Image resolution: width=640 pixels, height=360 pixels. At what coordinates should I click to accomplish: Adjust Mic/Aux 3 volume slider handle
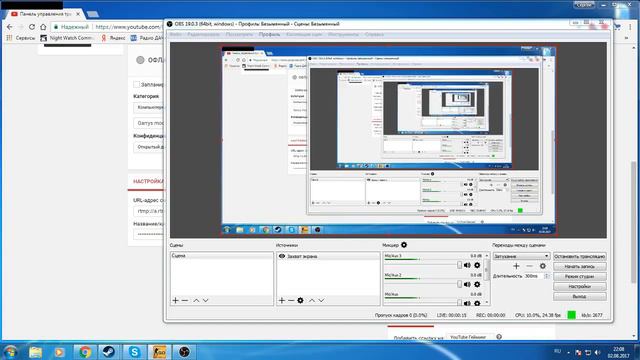460,265
